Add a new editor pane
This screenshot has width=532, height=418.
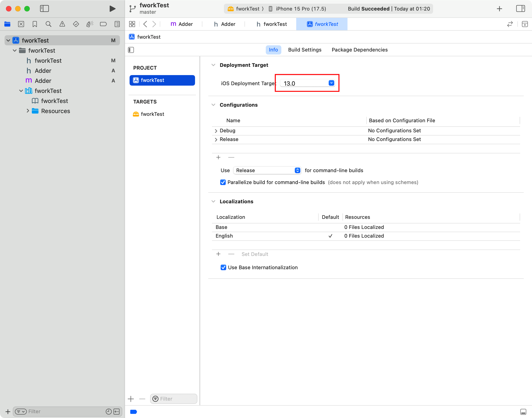point(525,24)
